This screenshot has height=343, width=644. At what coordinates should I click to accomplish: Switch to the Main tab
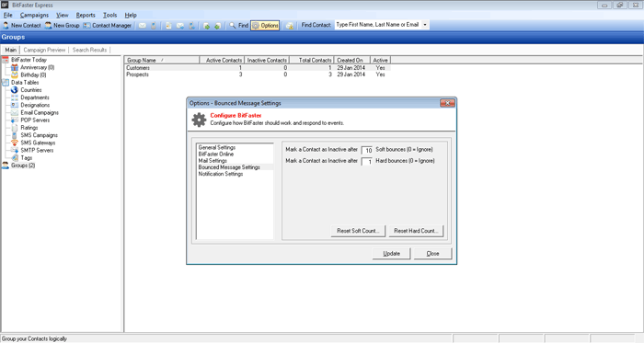click(x=11, y=50)
